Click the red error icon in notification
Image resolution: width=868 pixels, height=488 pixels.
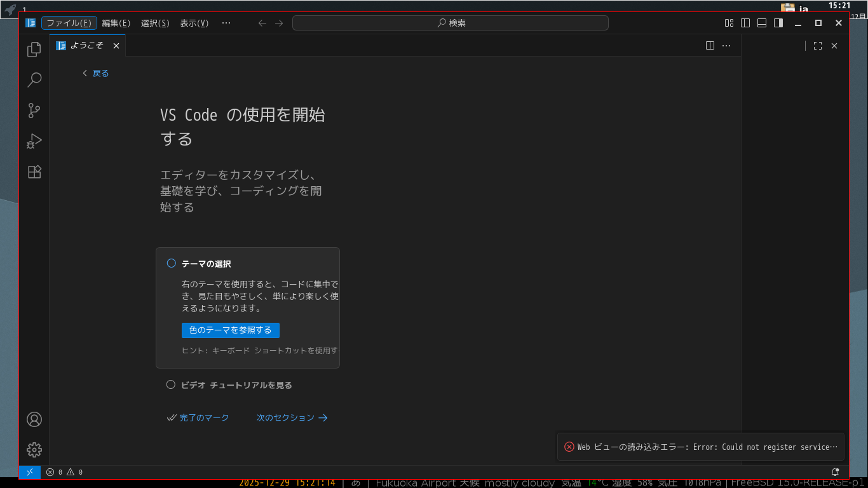pyautogui.click(x=569, y=447)
